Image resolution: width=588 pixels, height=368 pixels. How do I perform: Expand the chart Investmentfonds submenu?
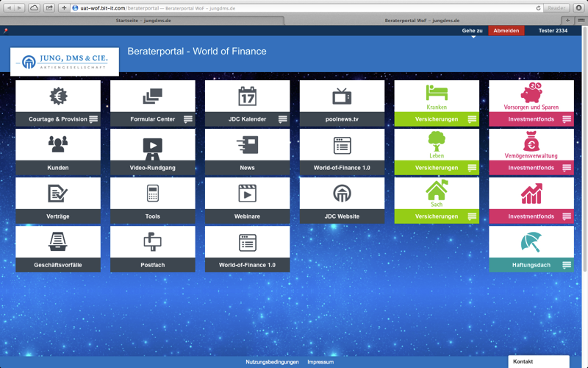[567, 216]
